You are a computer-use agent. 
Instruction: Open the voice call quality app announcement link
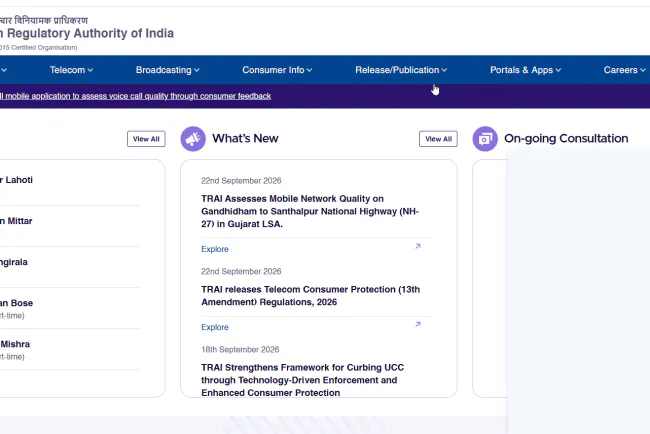point(135,96)
